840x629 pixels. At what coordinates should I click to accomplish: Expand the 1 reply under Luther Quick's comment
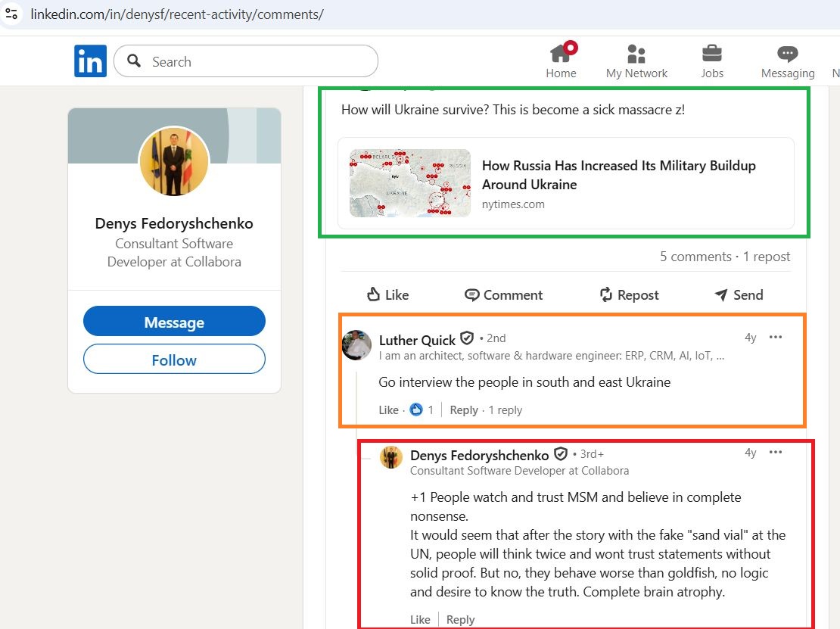click(x=505, y=409)
